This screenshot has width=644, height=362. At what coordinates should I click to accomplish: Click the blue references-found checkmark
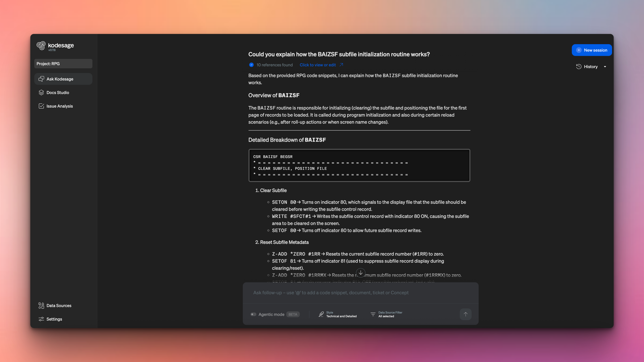click(251, 65)
